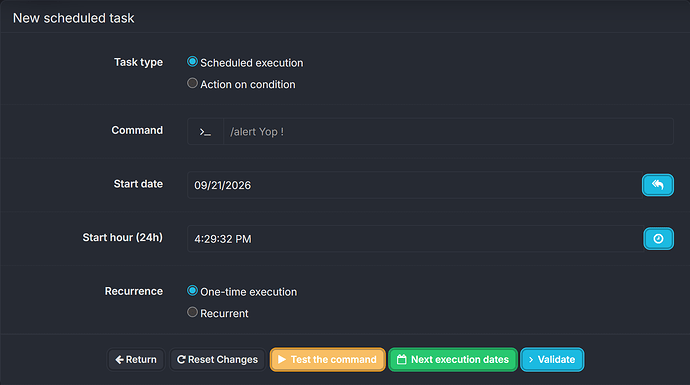
Task: Confirm the task with Validate
Action: (552, 359)
